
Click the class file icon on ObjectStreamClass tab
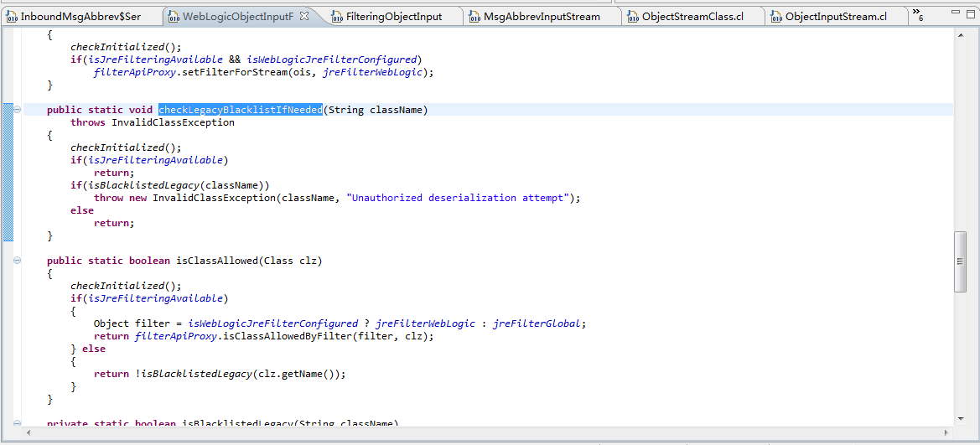(x=633, y=17)
